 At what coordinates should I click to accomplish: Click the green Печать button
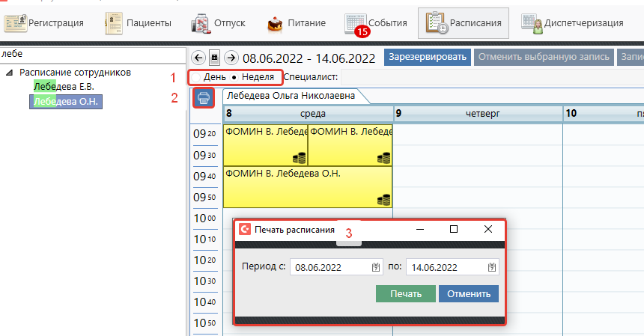(405, 293)
